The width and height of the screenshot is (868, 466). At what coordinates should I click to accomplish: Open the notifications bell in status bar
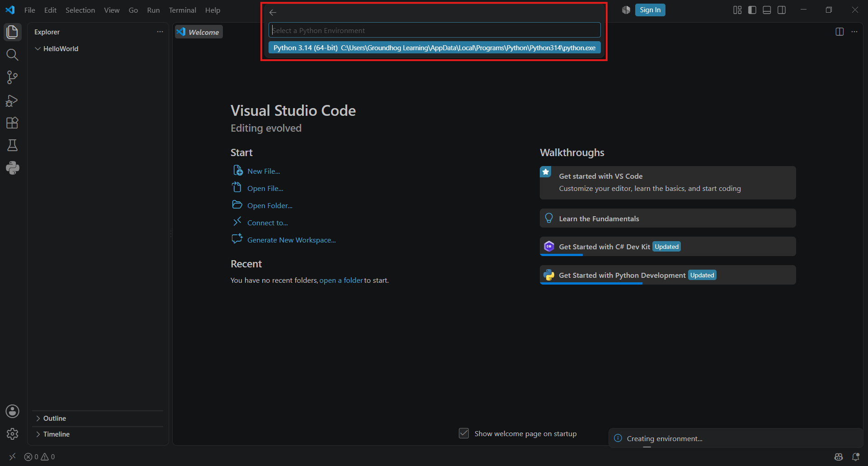click(856, 457)
